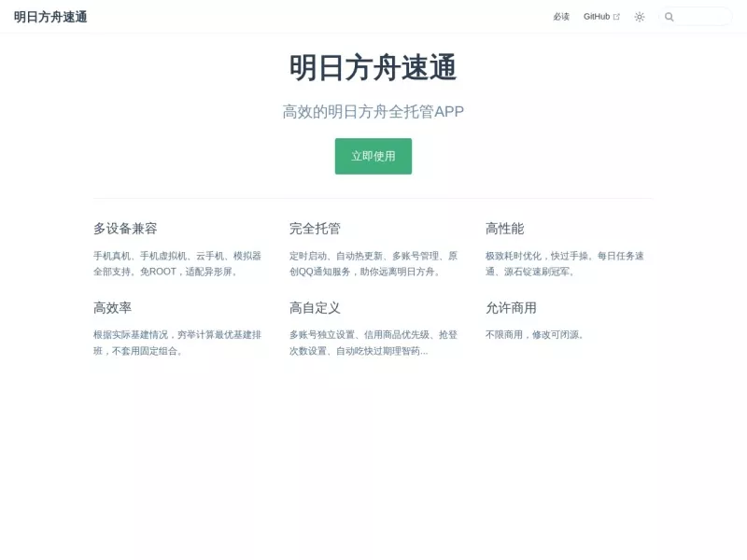Click the 手机真机、手机虚拟机 description text
747x560 pixels.
(x=177, y=263)
